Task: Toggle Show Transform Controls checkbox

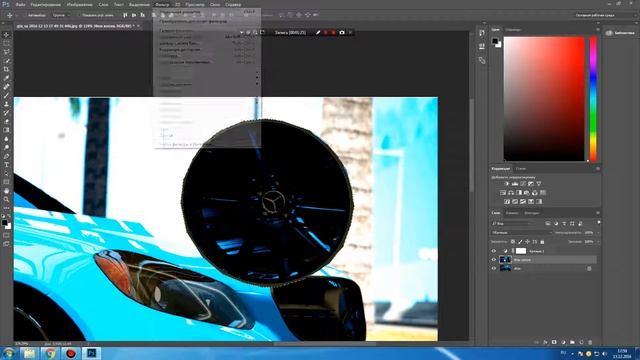Action: (79, 15)
